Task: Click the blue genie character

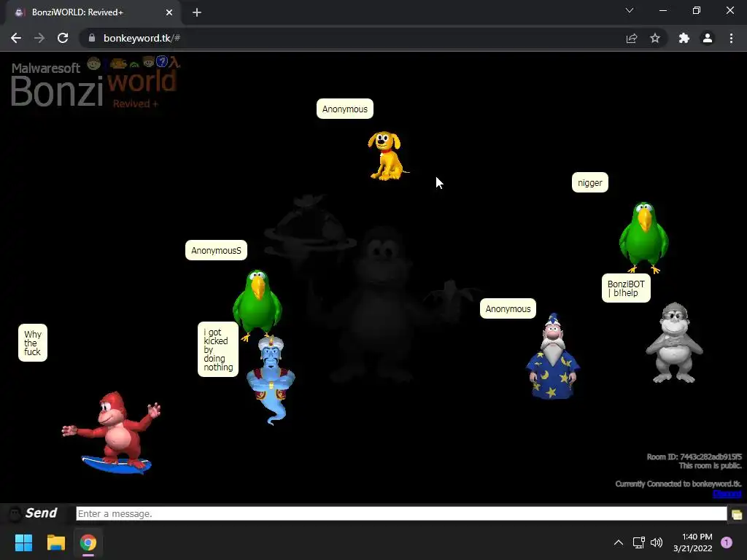Action: pyautogui.click(x=271, y=379)
